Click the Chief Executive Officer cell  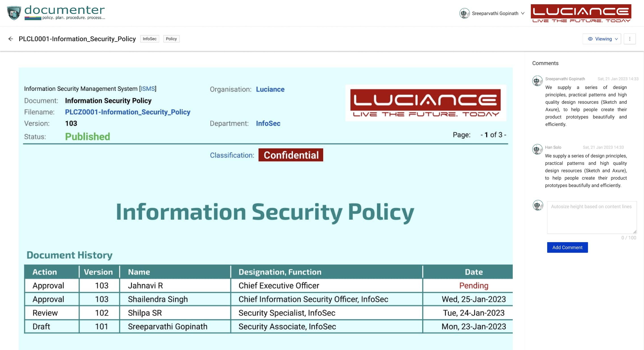pyautogui.click(x=326, y=286)
